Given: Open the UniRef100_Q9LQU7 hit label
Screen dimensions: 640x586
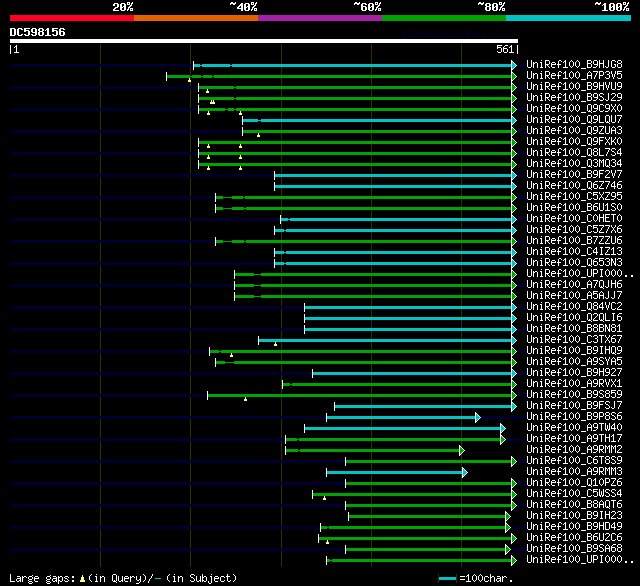Looking at the screenshot, I should pyautogui.click(x=574, y=120).
